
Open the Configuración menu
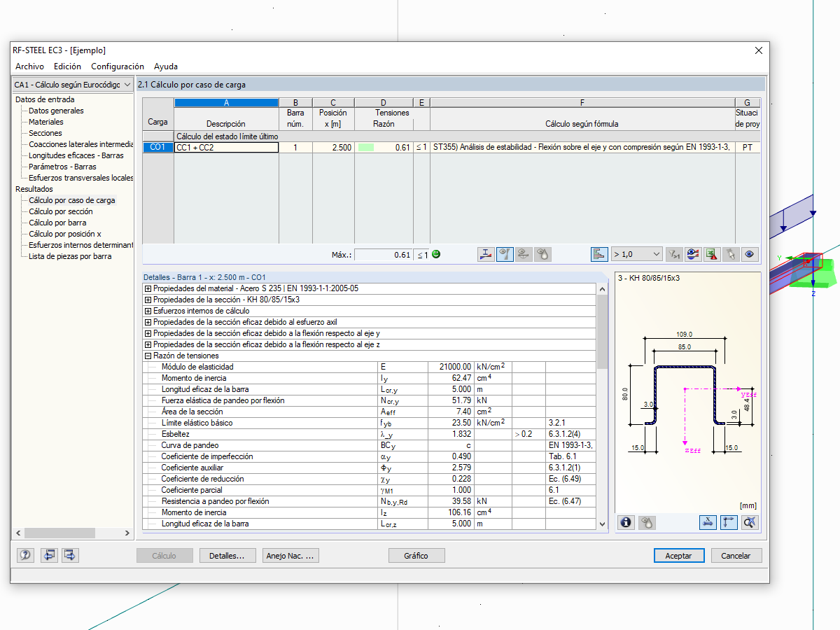(117, 66)
